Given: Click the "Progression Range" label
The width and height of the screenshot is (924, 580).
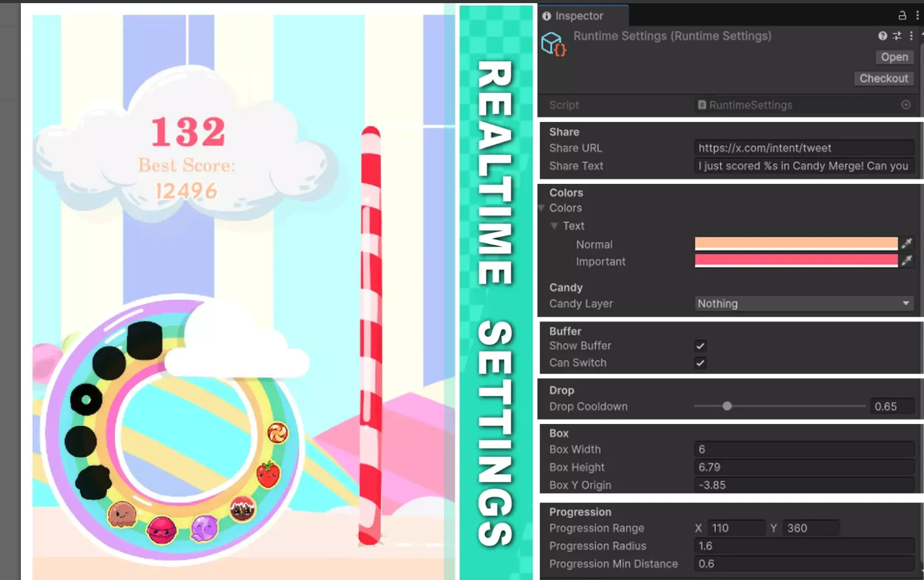Looking at the screenshot, I should coord(596,528).
